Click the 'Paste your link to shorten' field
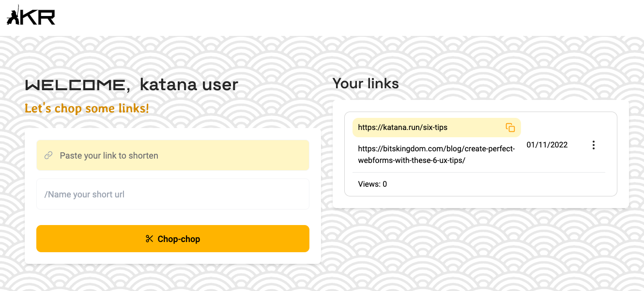644x291 pixels. click(173, 155)
